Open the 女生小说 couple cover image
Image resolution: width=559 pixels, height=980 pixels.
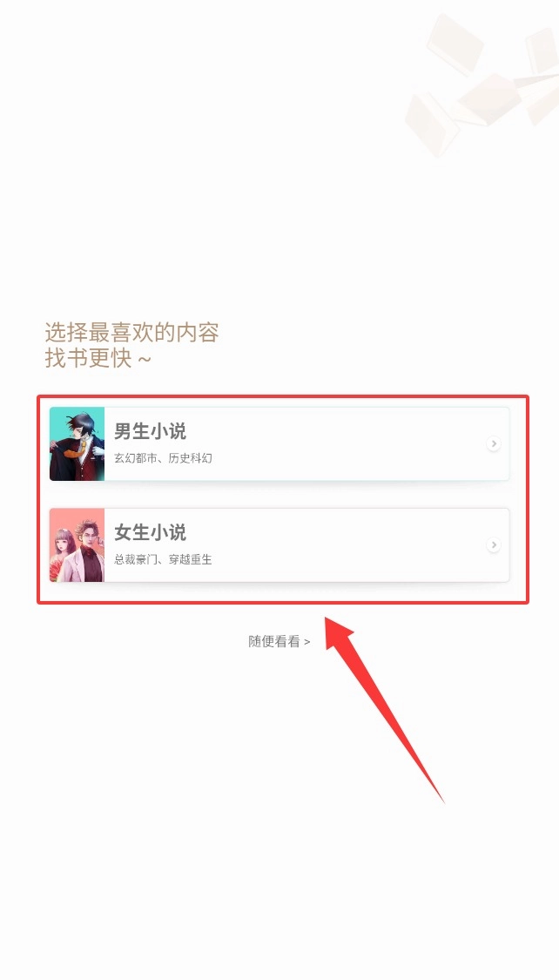point(77,545)
